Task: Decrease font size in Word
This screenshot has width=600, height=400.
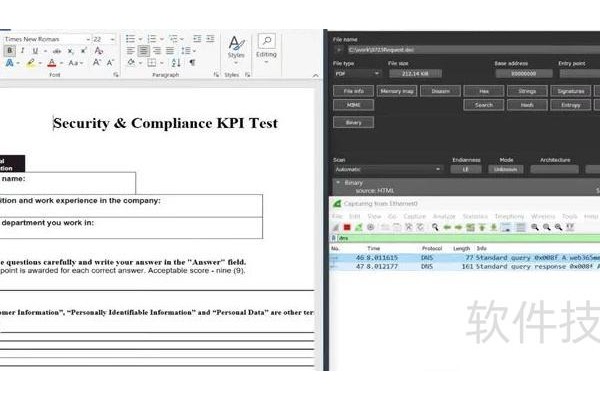Action: click(x=110, y=63)
